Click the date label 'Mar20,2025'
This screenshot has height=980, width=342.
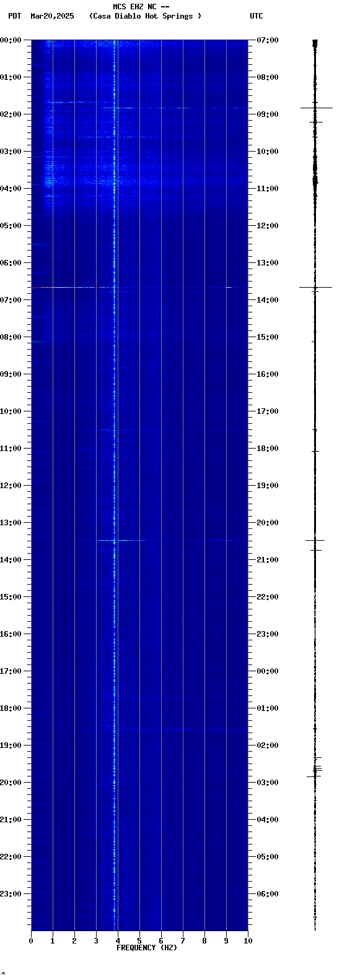coord(52,16)
